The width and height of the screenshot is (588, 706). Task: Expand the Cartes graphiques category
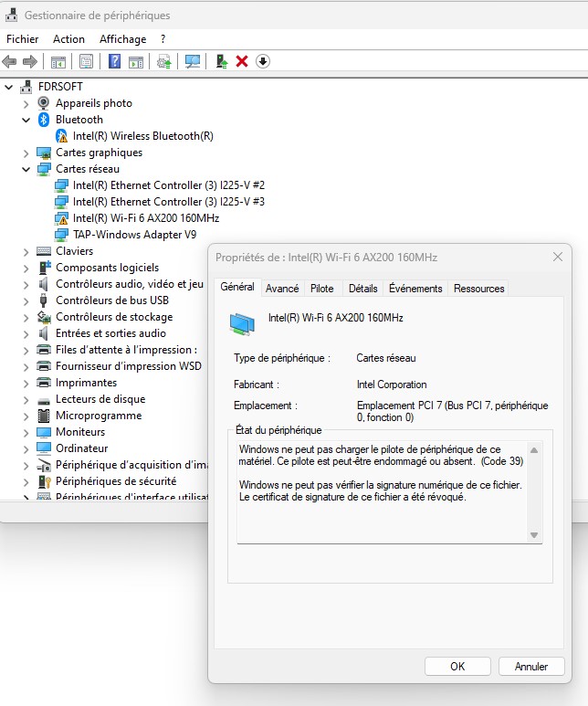pyautogui.click(x=26, y=153)
